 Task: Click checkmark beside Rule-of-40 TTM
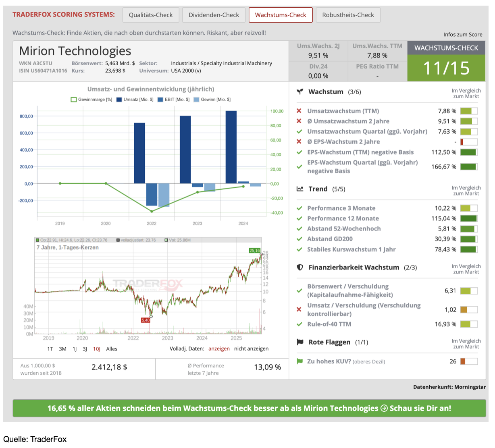[299, 324]
